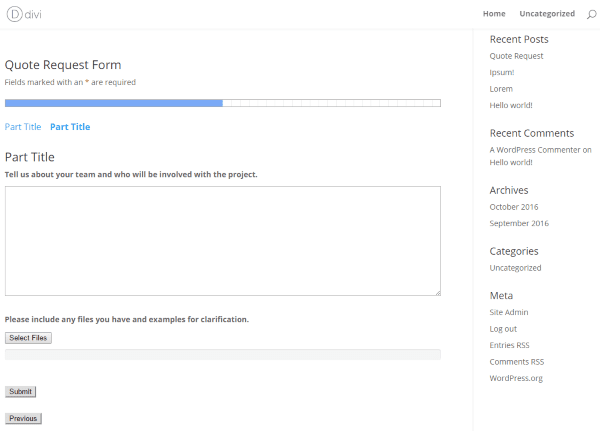
Task: Go back with the Previous button
Action: click(23, 418)
